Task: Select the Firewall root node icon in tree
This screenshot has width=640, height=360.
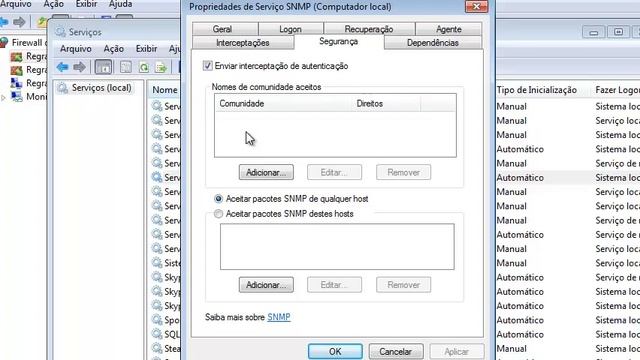Action: tap(4, 42)
